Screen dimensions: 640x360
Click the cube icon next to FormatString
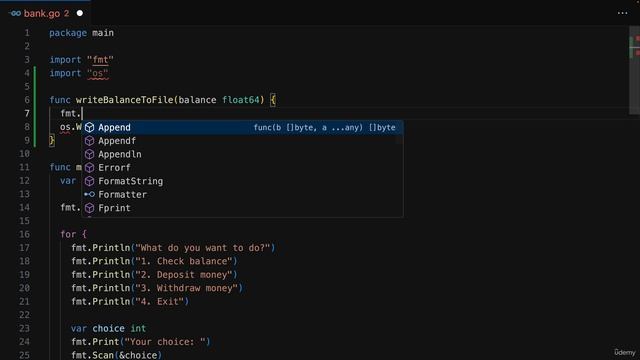click(89, 181)
